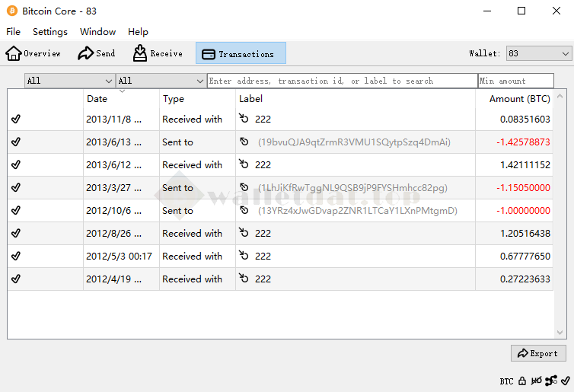Screen dimensions: 574x392
Task: Click confirmed checkmark of 2012/4/19 transaction
Action: (x=16, y=279)
